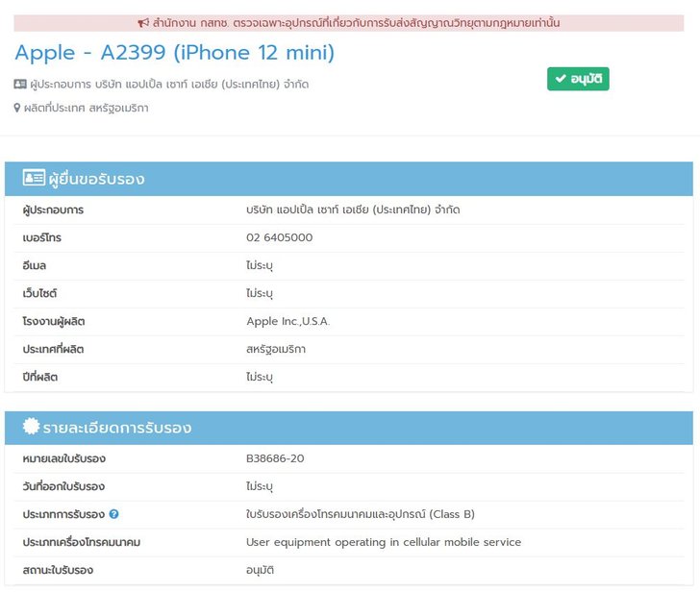
Task: Open the Apple - A2399 (iPhone 12 mini) title link
Action: [x=175, y=53]
